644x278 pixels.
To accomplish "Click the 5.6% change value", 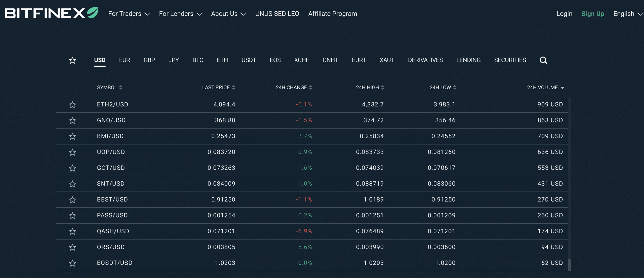I will [305, 247].
